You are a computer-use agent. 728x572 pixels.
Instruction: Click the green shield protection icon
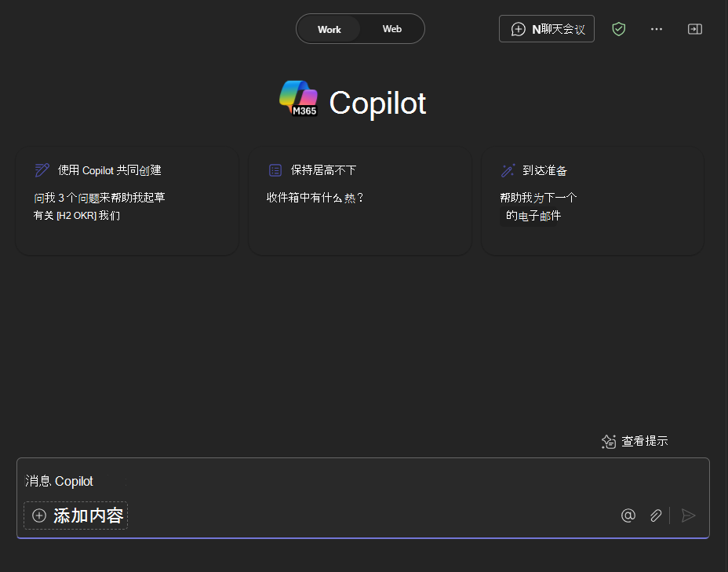click(x=618, y=29)
